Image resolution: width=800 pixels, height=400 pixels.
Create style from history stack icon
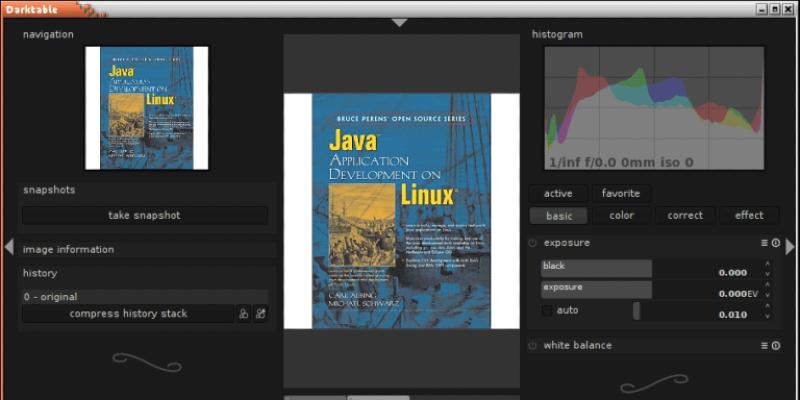click(243, 314)
